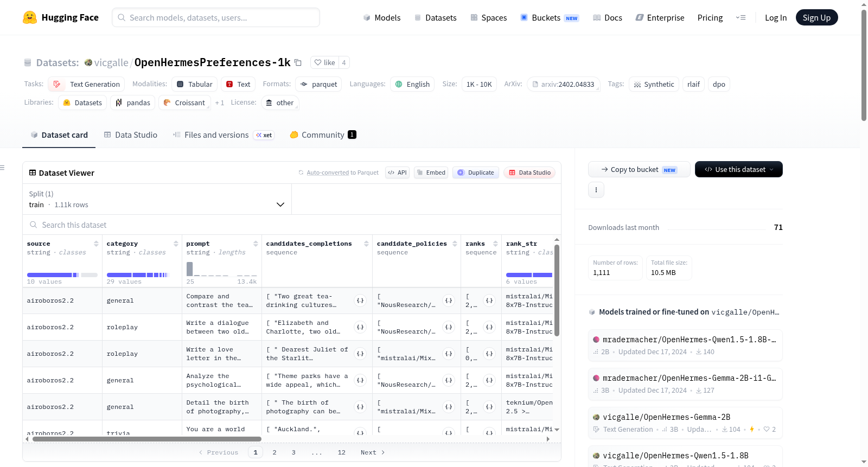Click the +1 more libraries expander
This screenshot has width=868, height=467.
(219, 103)
